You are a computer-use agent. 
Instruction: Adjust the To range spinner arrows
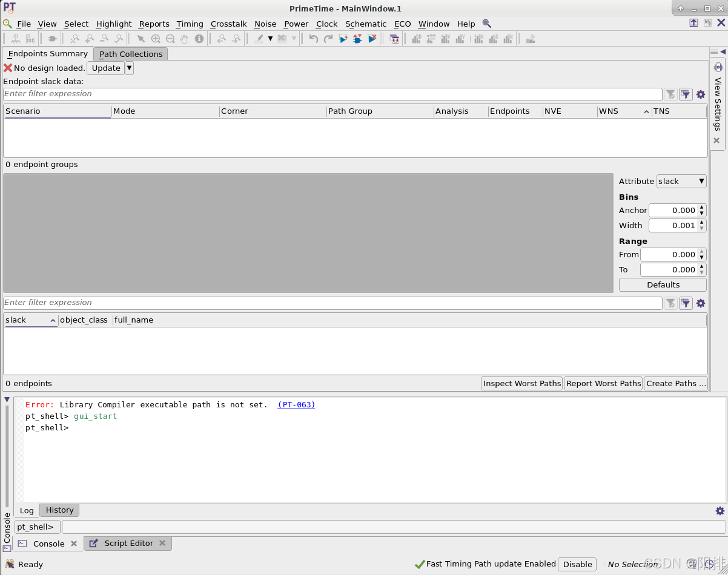tap(702, 269)
